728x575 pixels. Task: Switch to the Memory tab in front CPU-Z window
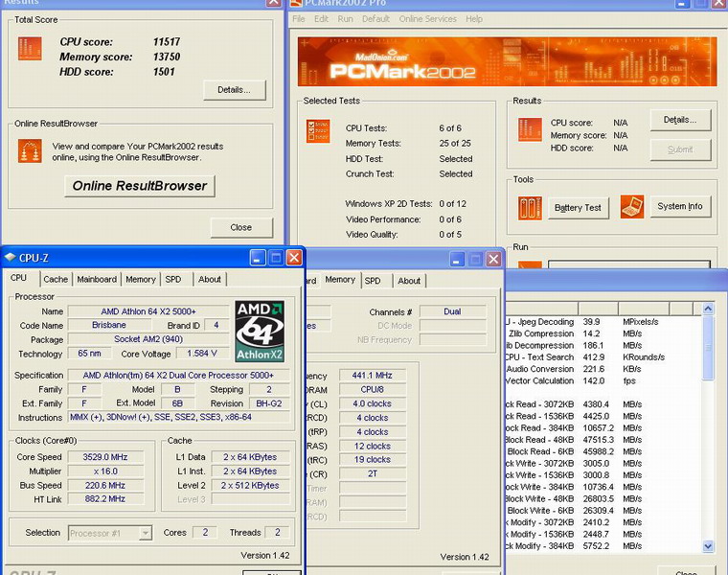click(141, 279)
